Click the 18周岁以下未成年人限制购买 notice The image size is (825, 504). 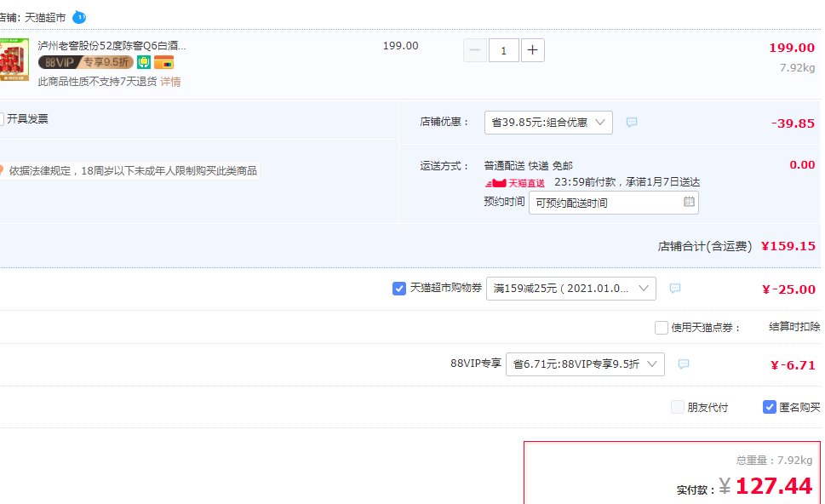(x=129, y=171)
